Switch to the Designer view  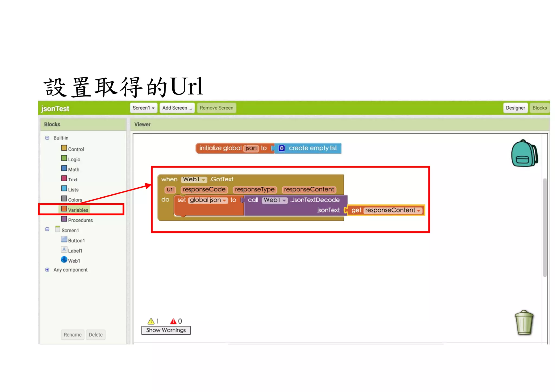tap(515, 108)
